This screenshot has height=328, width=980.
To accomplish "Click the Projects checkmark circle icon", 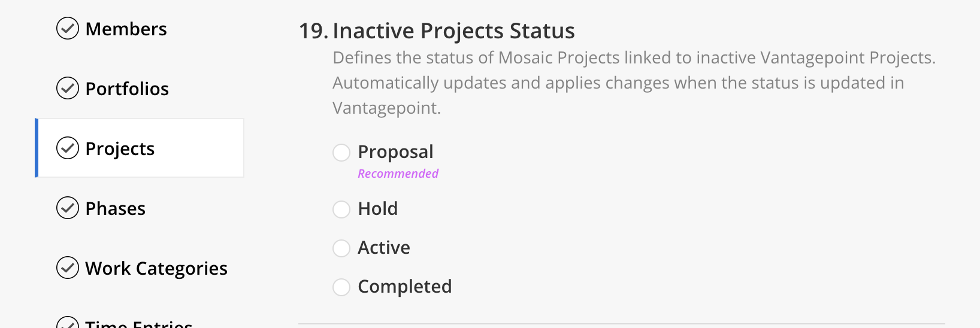I will (x=68, y=148).
